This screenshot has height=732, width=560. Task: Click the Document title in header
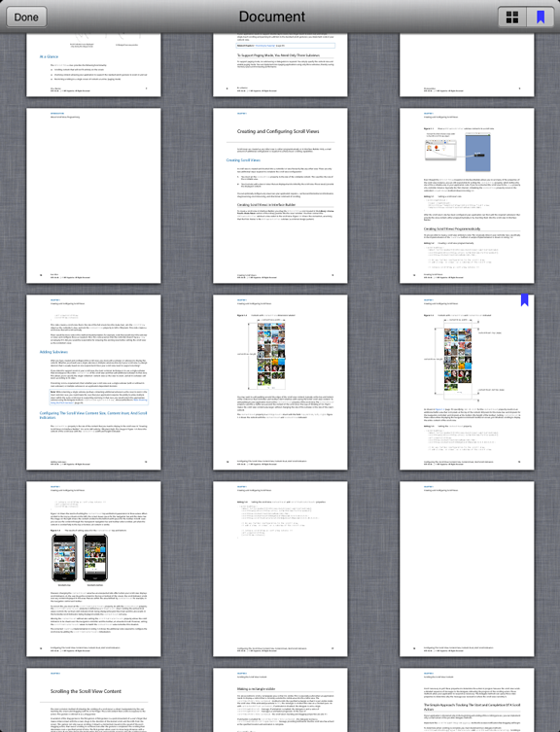point(272,17)
